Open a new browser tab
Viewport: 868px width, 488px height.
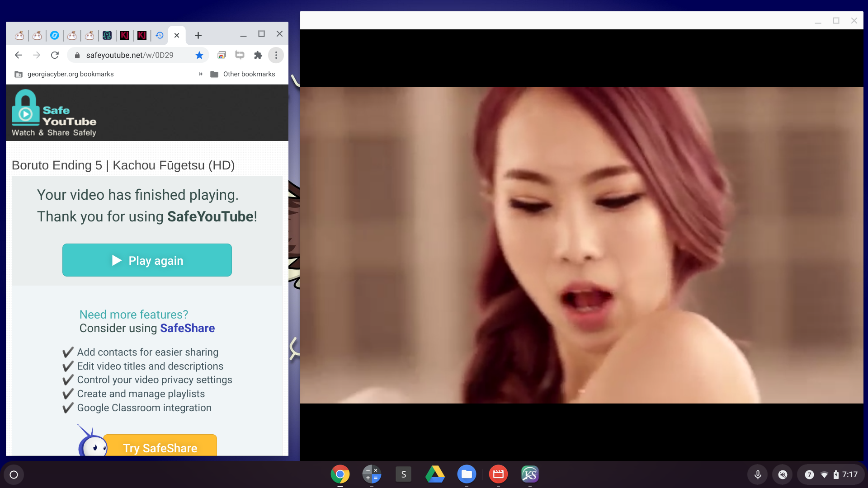pyautogui.click(x=198, y=35)
